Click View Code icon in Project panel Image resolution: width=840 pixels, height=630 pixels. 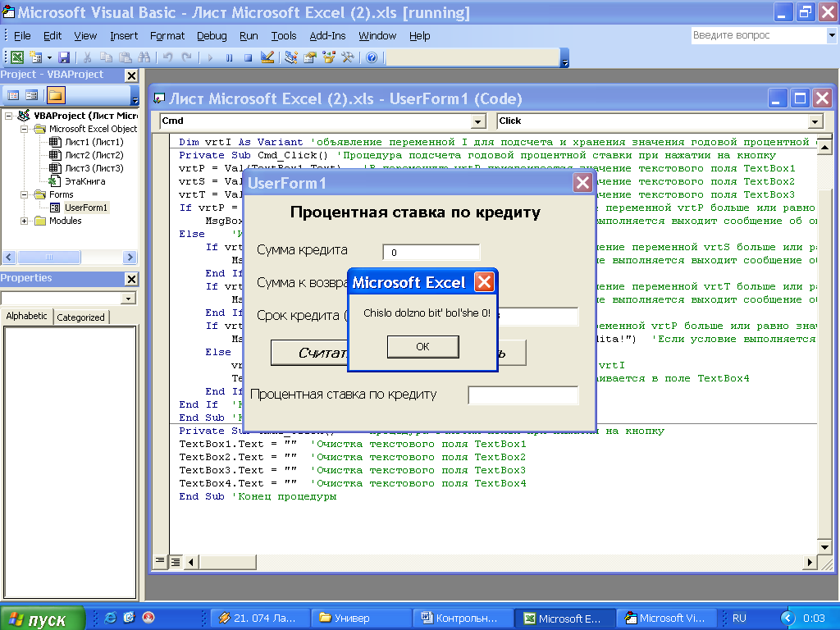pos(14,95)
